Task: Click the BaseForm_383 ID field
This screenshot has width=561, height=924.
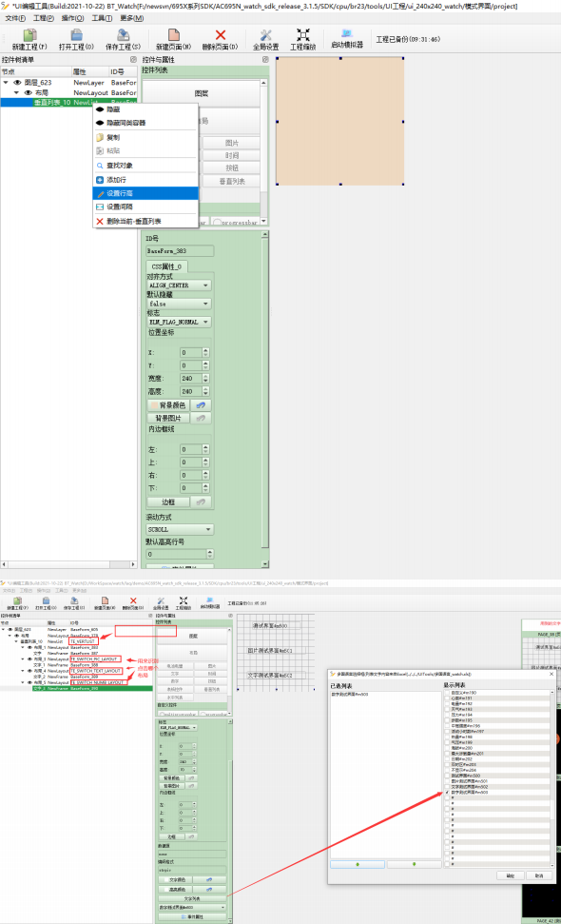Action: pos(180,251)
